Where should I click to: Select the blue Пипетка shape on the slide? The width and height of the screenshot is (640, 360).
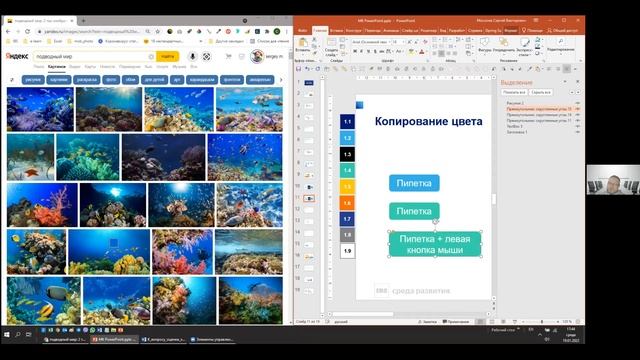click(414, 183)
